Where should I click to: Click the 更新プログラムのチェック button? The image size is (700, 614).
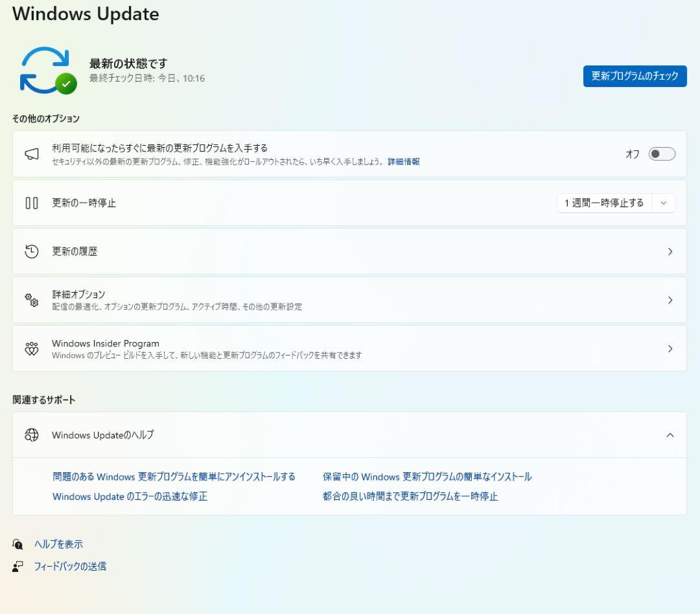pos(635,76)
